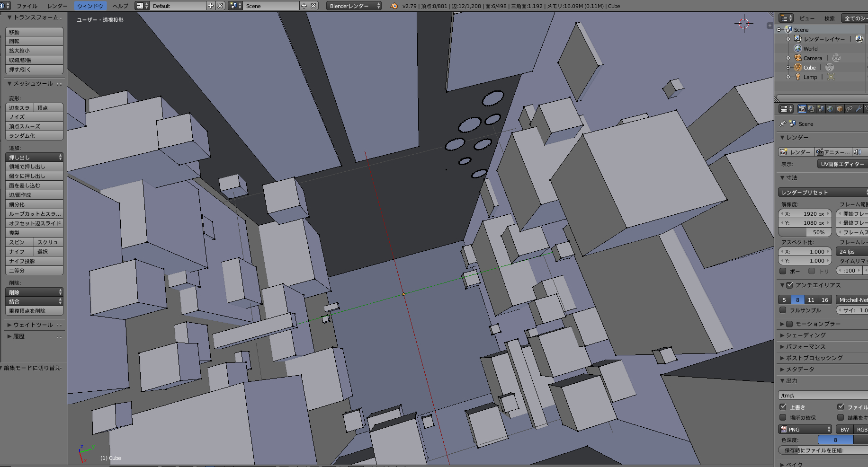
Task: Click the 50% resolution percentage slider
Action: pyautogui.click(x=805, y=232)
